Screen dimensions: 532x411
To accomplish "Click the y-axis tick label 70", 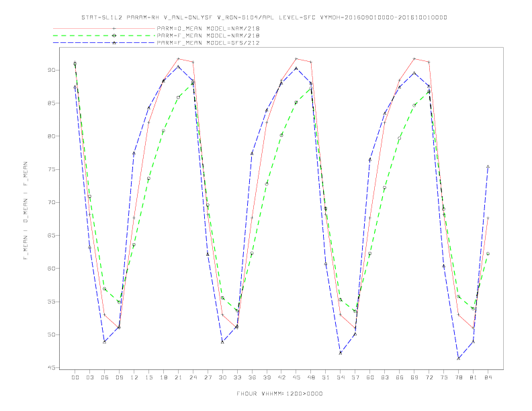I will coord(52,202).
